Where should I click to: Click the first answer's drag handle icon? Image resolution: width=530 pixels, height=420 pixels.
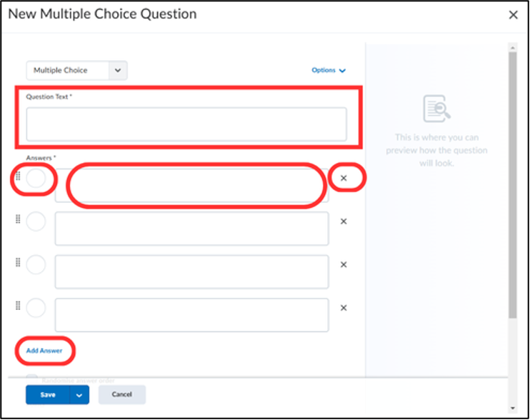(x=18, y=176)
